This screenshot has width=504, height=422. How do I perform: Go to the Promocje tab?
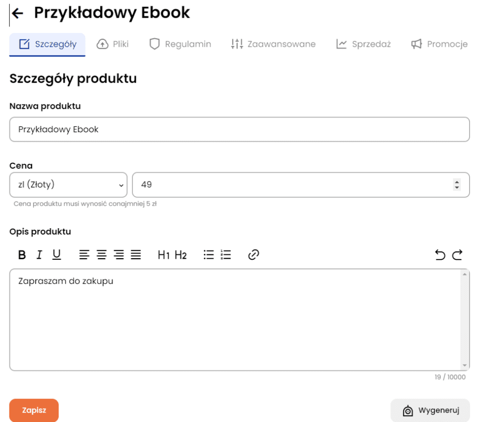click(x=439, y=44)
